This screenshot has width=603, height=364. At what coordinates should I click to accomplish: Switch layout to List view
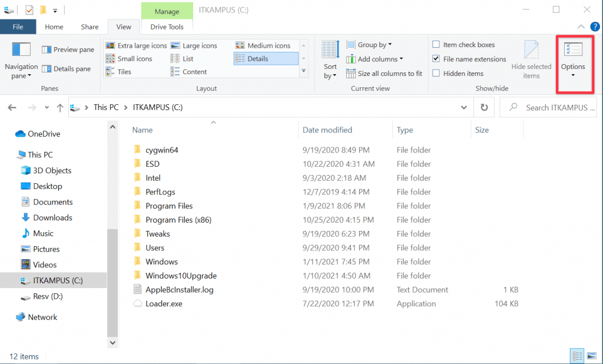182,58
